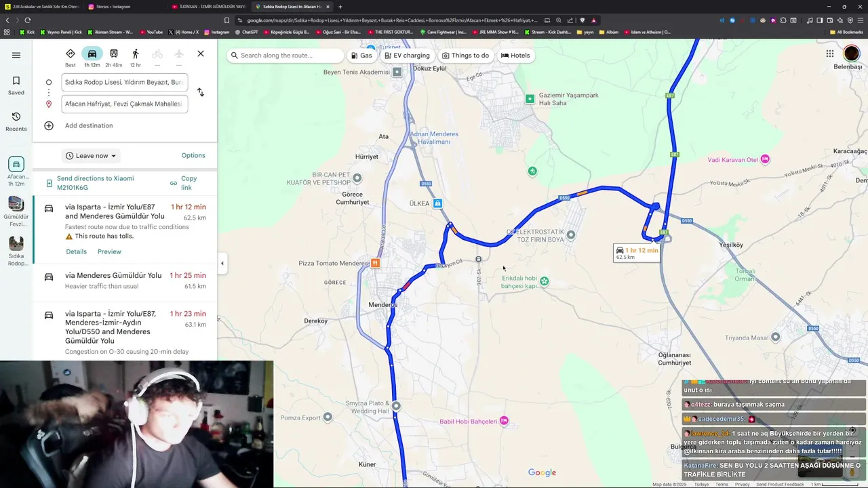Edit destination Afacan Hafriyat field
Screen dimensions: 868x488
coord(124,104)
